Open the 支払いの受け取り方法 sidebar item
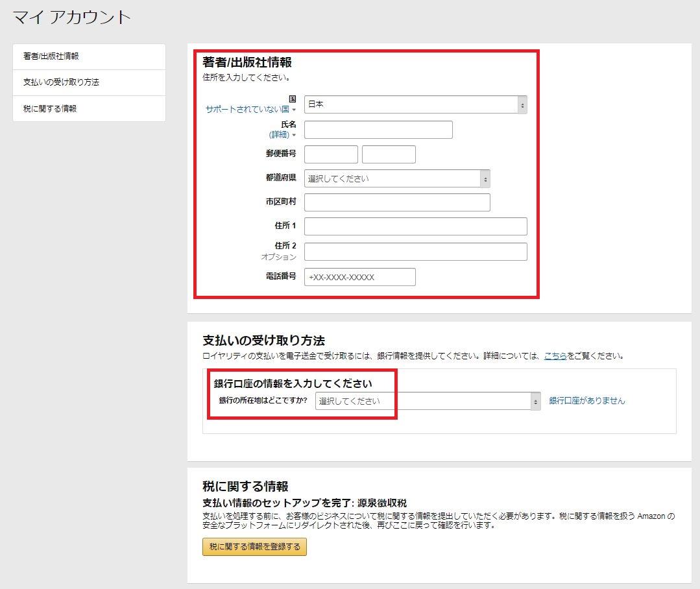Screen dimensions: 700x589 (89, 82)
